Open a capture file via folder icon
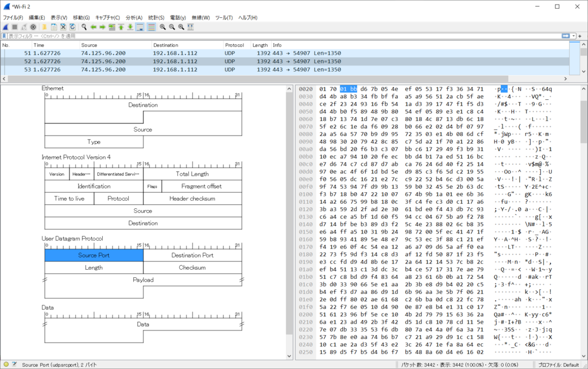 (44, 27)
